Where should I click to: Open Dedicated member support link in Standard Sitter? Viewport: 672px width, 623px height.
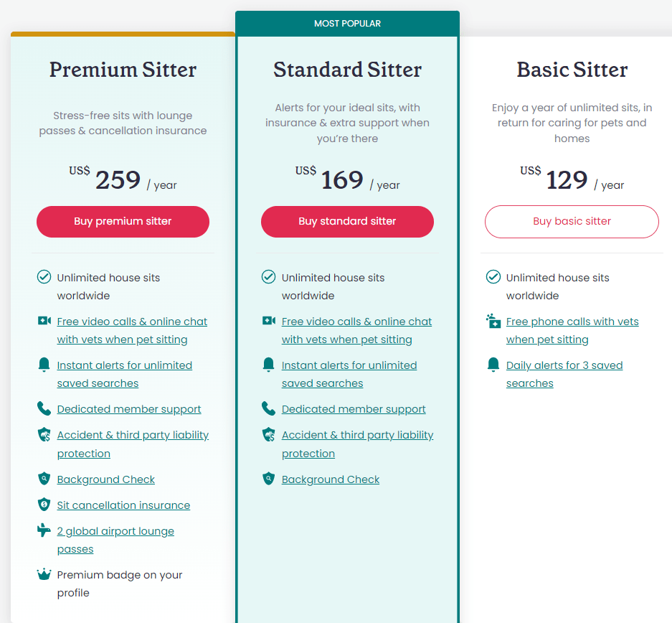tap(354, 409)
